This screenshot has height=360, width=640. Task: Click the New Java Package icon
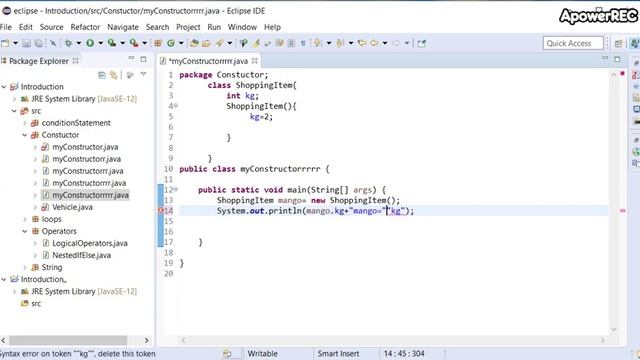[158, 43]
